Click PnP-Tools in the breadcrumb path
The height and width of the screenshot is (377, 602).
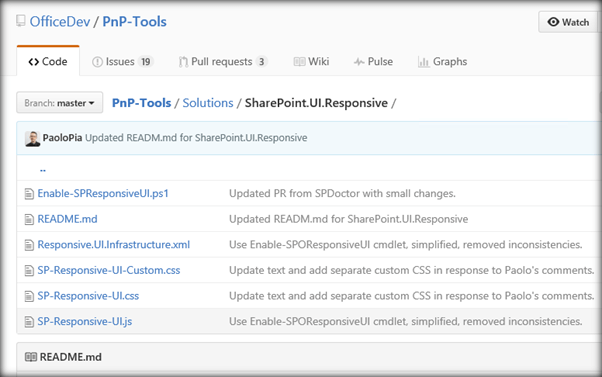pos(142,103)
